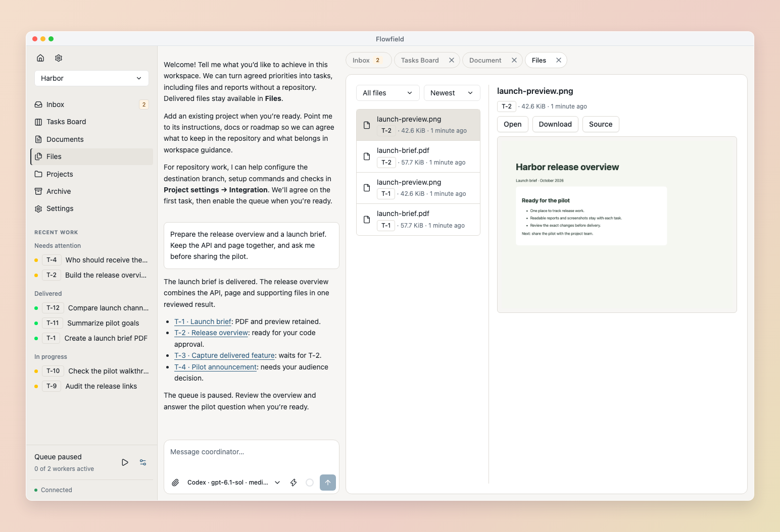Viewport: 780px width, 532px height.
Task: Close the Tasks Board tab
Action: pyautogui.click(x=452, y=60)
